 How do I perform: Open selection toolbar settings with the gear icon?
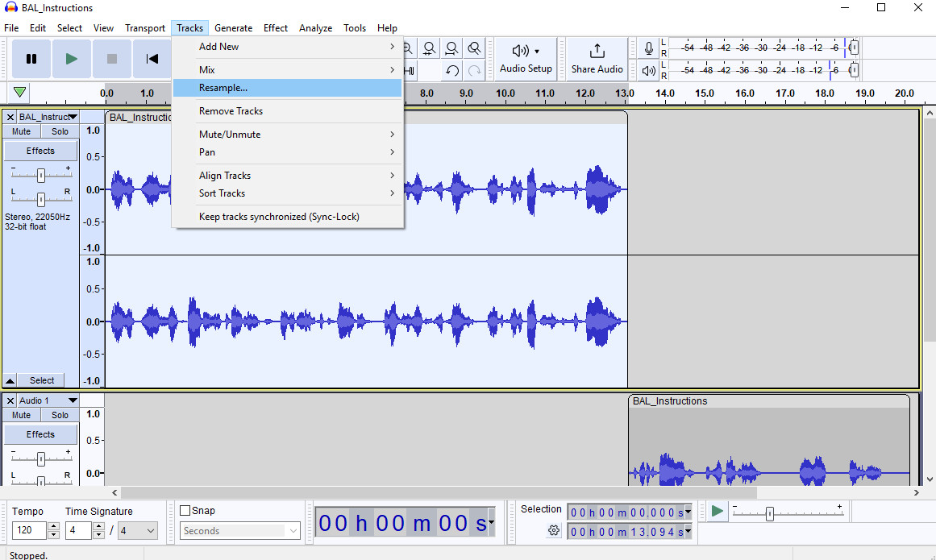tap(554, 530)
